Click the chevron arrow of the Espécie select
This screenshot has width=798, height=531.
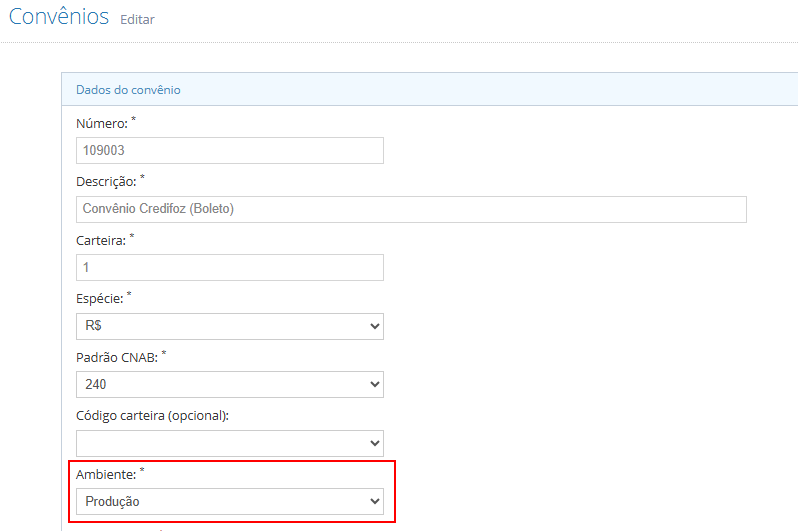375,326
